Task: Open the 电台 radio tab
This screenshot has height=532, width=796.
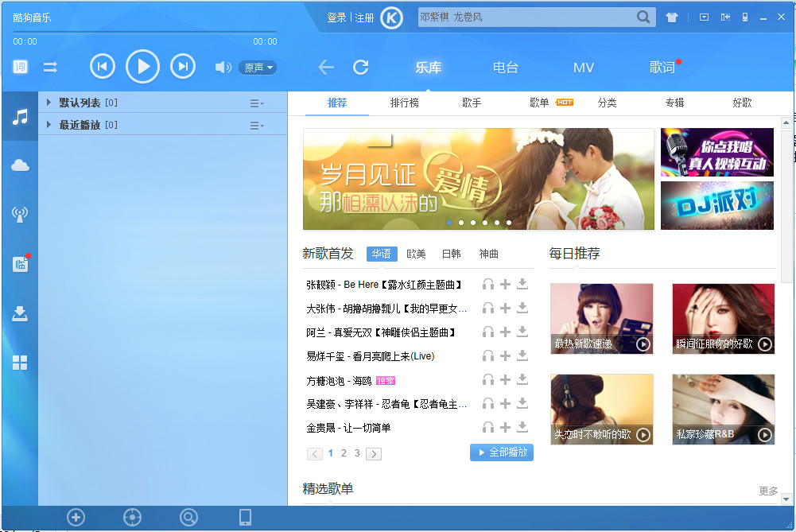Action: click(x=506, y=68)
